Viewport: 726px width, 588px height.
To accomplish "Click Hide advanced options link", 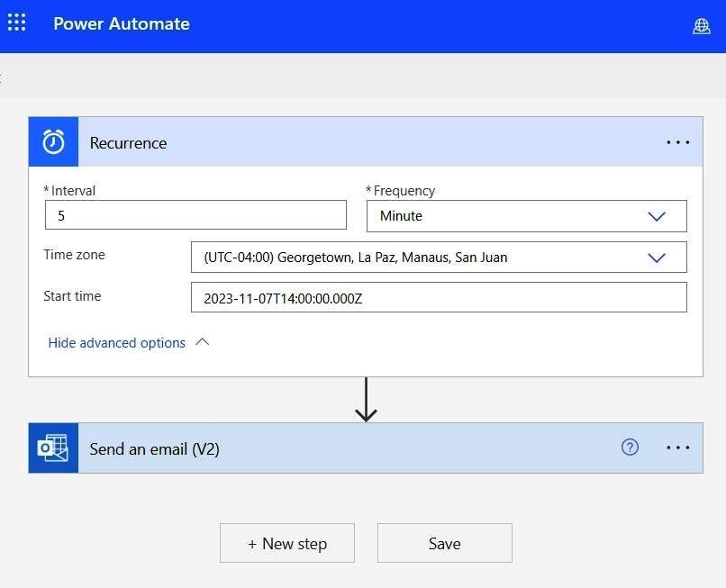I will pos(117,342).
